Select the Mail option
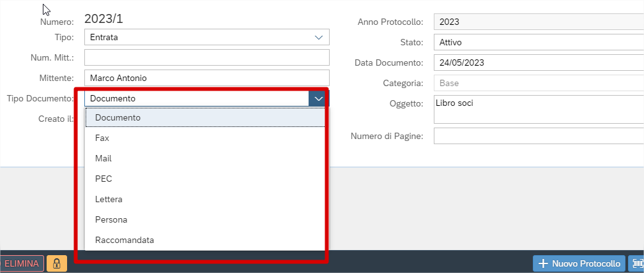 pyautogui.click(x=205, y=158)
